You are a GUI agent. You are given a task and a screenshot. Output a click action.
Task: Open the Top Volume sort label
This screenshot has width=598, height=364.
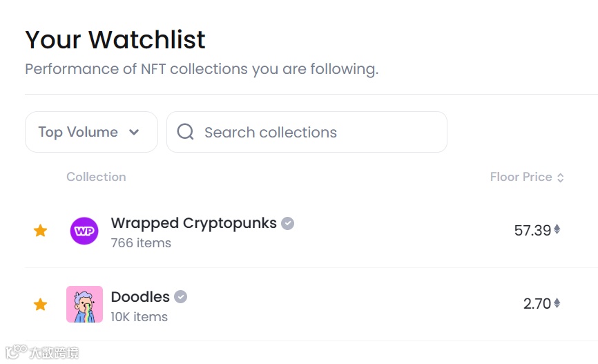tap(78, 132)
